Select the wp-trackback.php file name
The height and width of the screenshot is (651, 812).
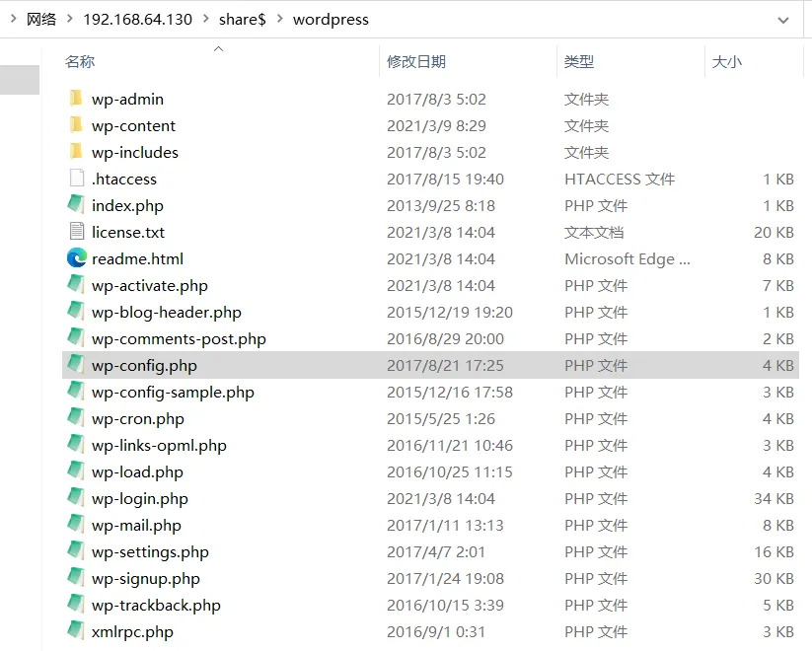point(156,605)
